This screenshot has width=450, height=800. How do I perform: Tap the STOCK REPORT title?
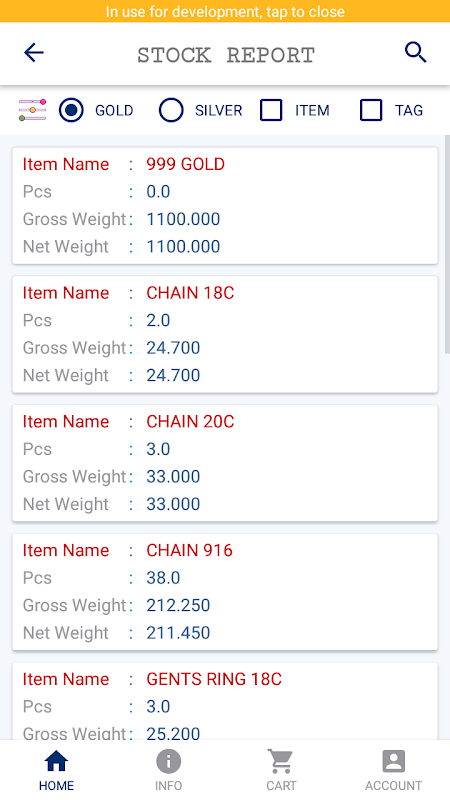point(226,55)
